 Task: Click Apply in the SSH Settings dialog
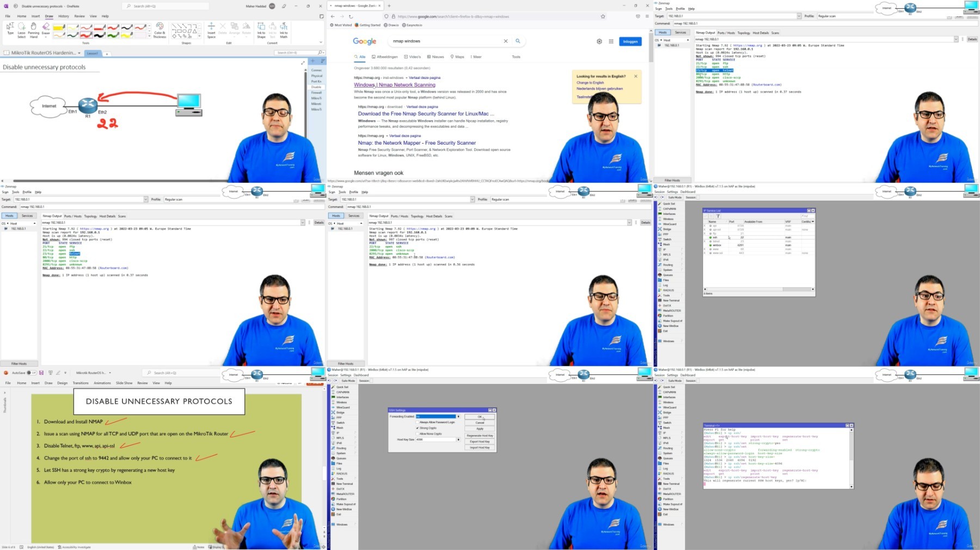tap(480, 429)
